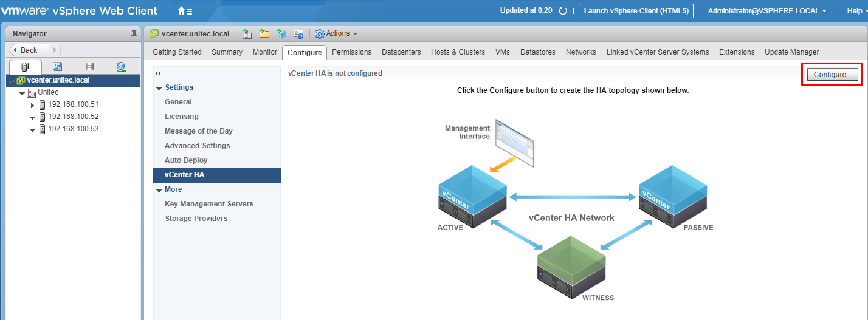Click the Actions gear icon
Image resolution: width=868 pixels, height=320 pixels.
[320, 34]
